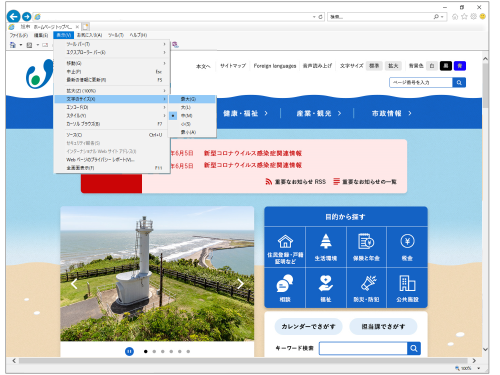Open the サイトマップ link

pyautogui.click(x=233, y=66)
